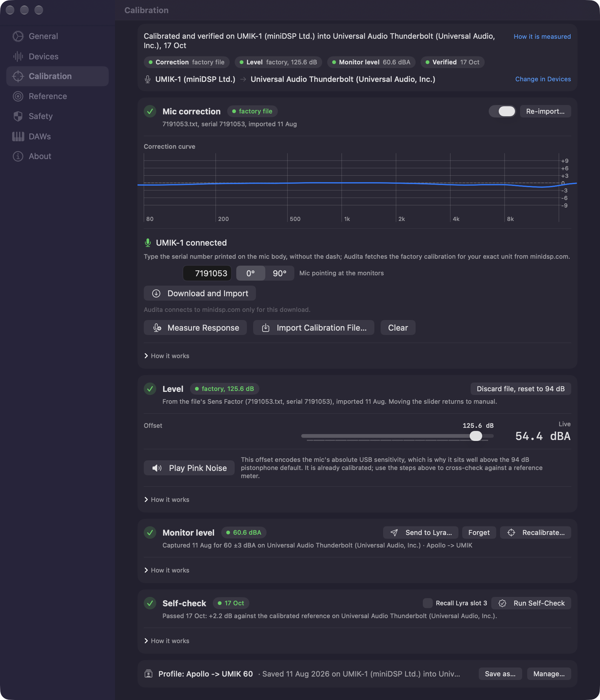Viewport: 600px width, 700px height.
Task: Click the About info icon
Action: (18, 156)
